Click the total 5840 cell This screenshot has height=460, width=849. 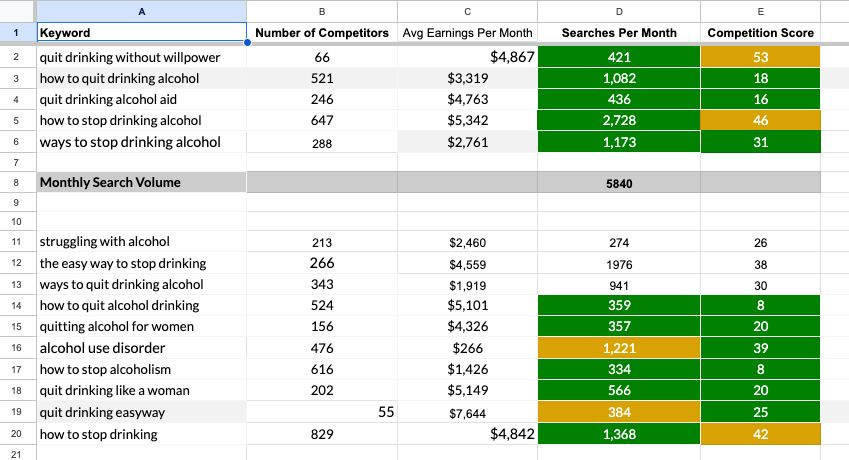[619, 183]
